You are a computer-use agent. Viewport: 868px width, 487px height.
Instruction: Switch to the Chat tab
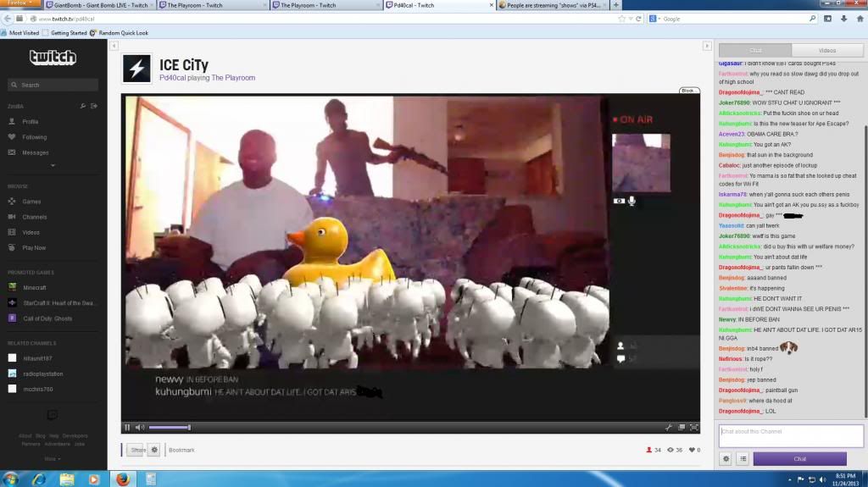pyautogui.click(x=755, y=50)
